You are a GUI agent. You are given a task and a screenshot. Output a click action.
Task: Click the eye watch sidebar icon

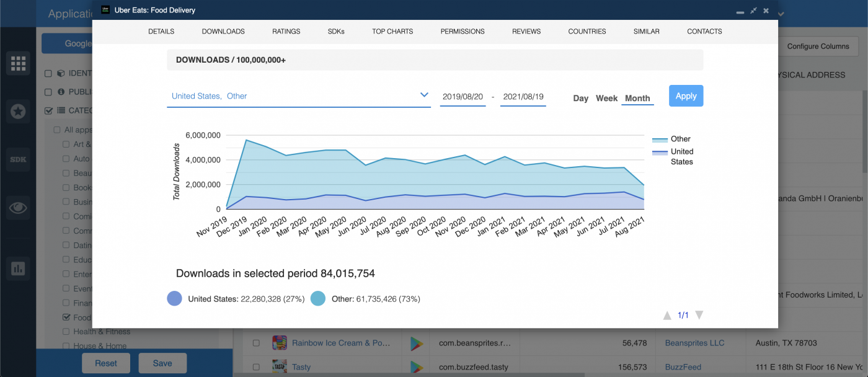pos(18,208)
